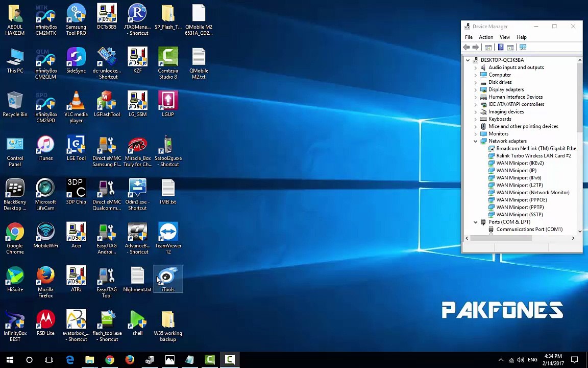Open Samsung Tool PRO desktop shortcut

pyautogui.click(x=76, y=19)
